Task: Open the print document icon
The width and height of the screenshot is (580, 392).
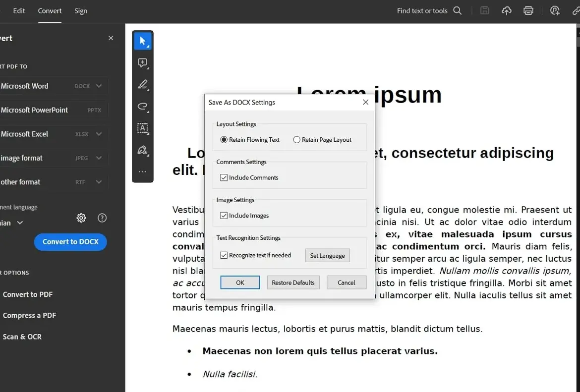Action: pos(528,11)
